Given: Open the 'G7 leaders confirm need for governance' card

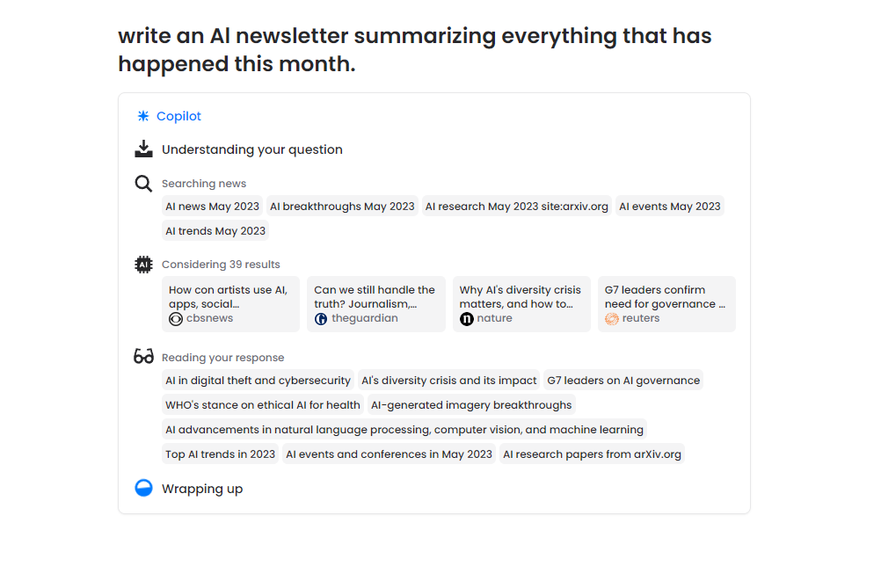Looking at the screenshot, I should tap(666, 303).
